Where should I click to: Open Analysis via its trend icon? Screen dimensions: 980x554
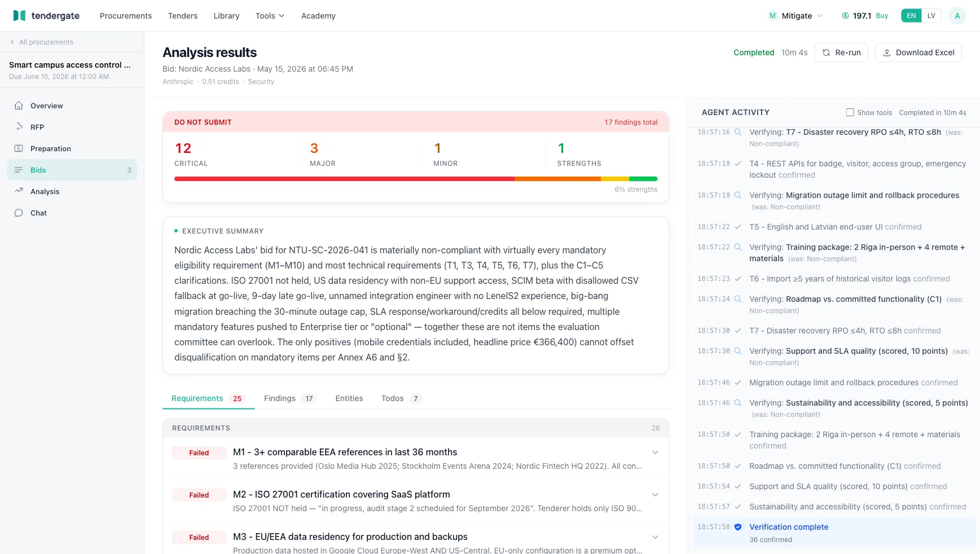19,191
